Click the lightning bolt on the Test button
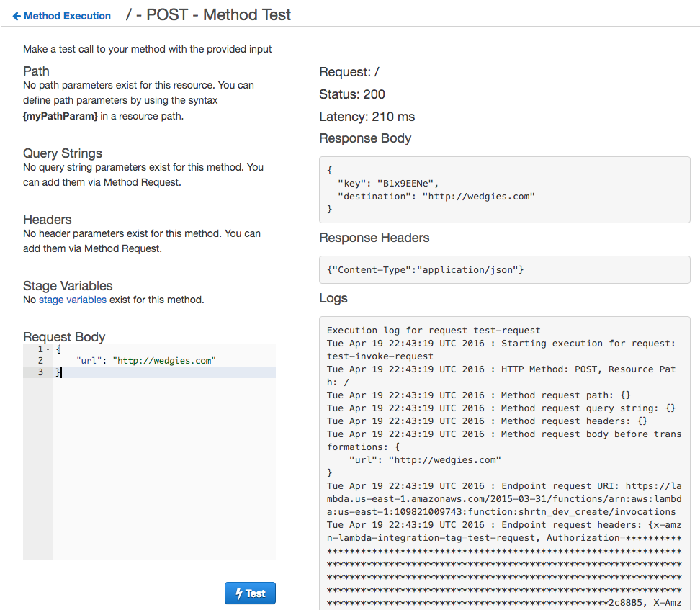This screenshot has width=700, height=610. tap(239, 592)
